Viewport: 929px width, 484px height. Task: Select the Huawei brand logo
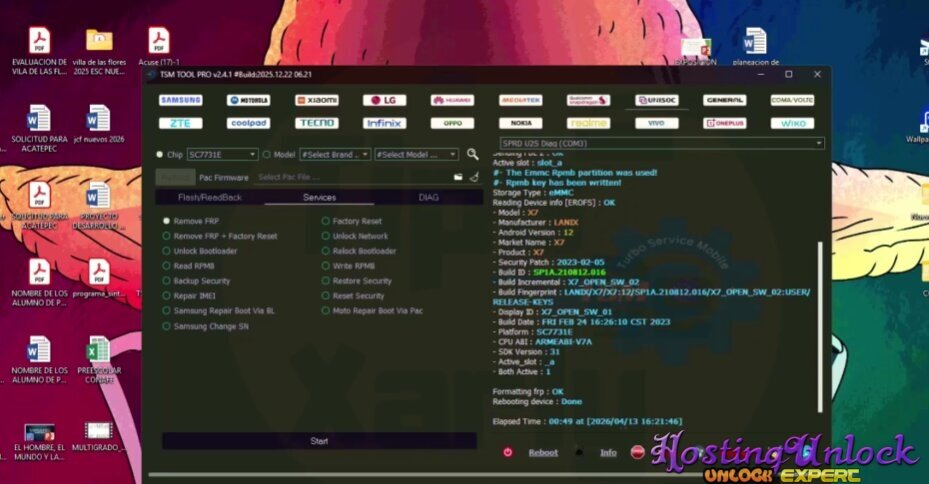[453, 100]
